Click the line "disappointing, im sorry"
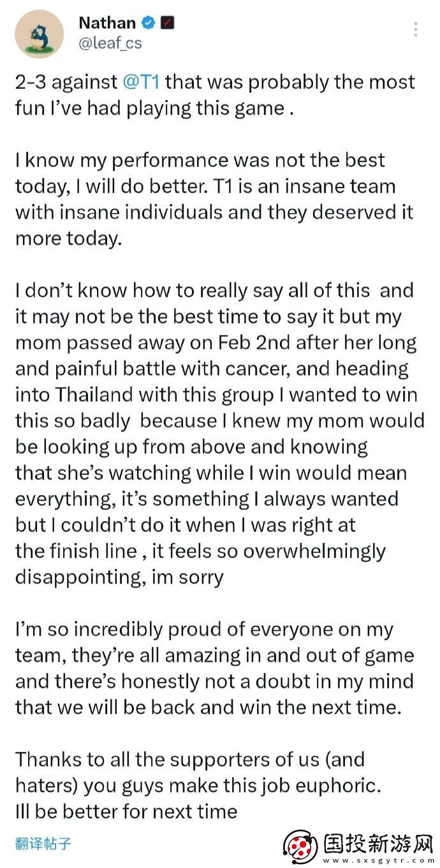 point(119,577)
